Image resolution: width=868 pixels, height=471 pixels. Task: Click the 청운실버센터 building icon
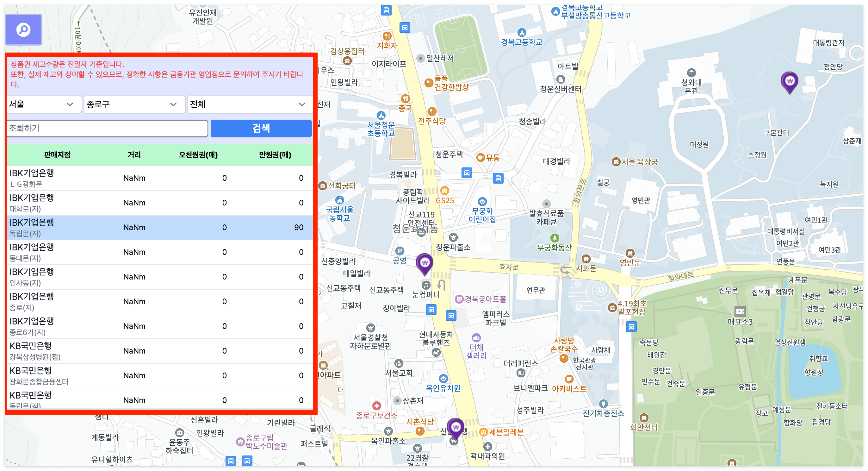tap(560, 79)
